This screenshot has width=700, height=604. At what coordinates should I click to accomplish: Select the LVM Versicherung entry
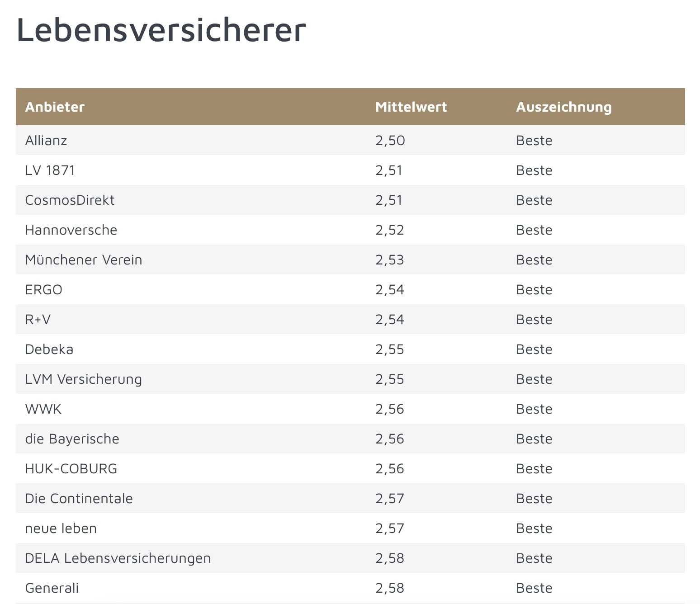(84, 380)
